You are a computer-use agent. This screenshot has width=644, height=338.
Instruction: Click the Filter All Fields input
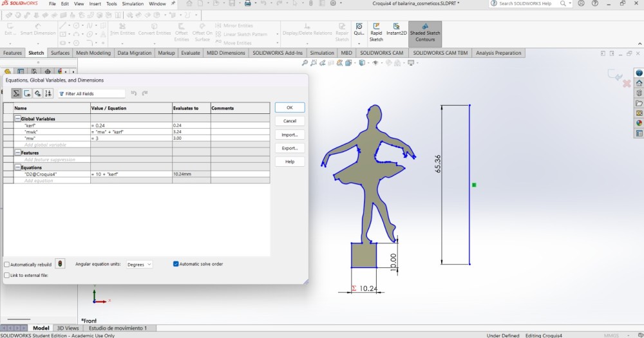(91, 93)
